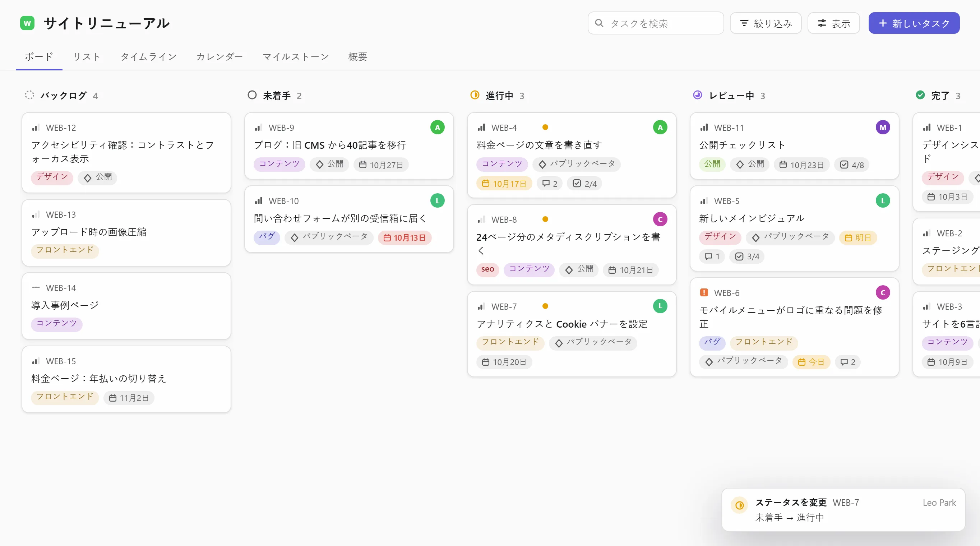Screen dimensions: 980x546
Task: Click the バグ label on WEB-10
Action: tap(267, 237)
